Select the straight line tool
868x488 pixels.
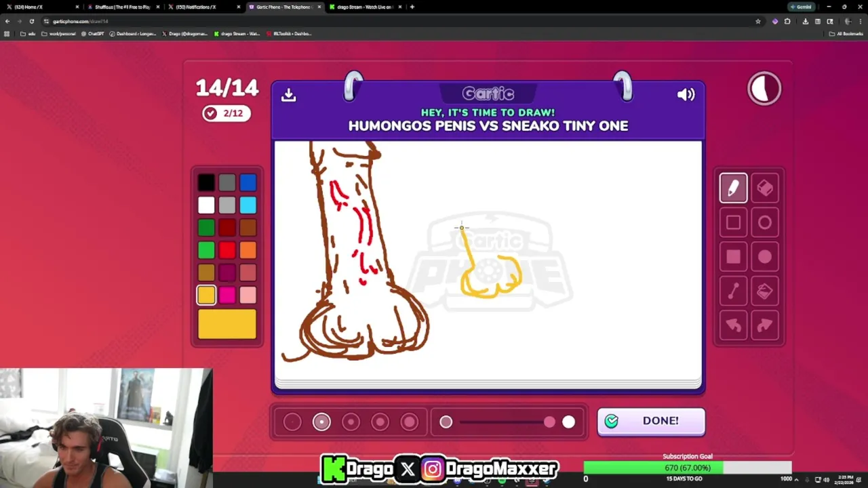tap(733, 291)
